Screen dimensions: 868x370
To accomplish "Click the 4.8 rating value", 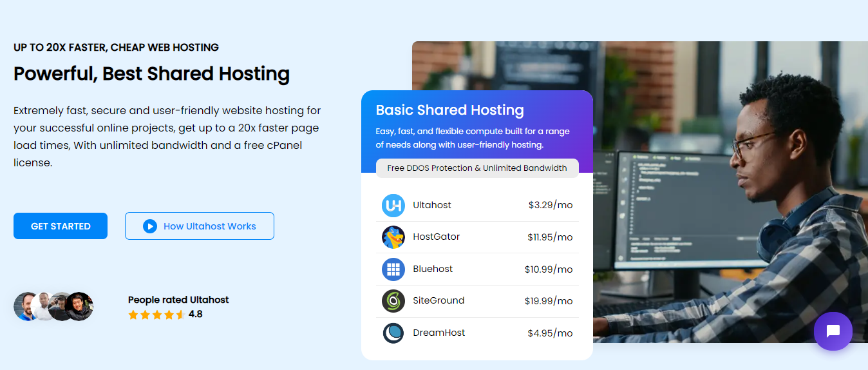I will click(196, 315).
